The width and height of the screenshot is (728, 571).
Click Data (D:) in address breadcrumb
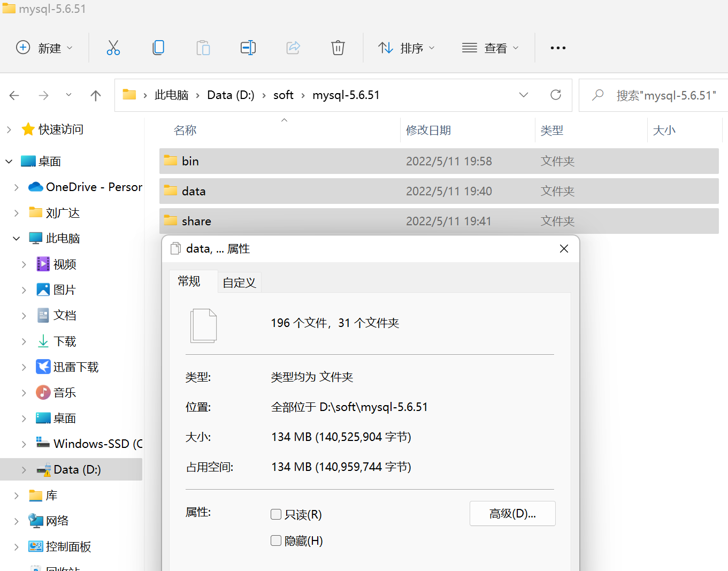pyautogui.click(x=231, y=95)
